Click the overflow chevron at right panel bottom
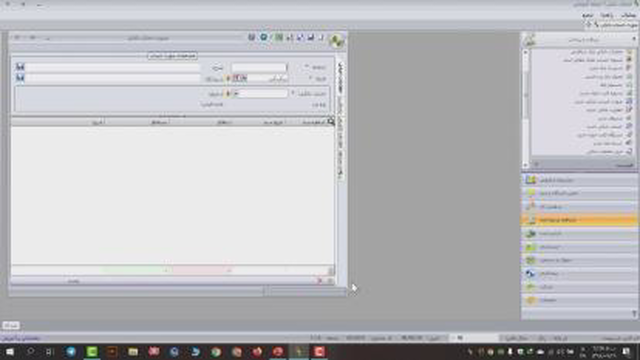This screenshot has width=640, height=360. pyautogui.click(x=634, y=313)
